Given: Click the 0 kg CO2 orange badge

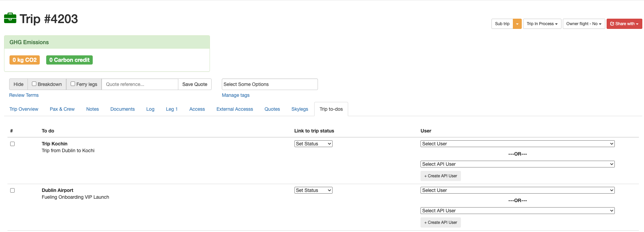Looking at the screenshot, I should pos(24,60).
